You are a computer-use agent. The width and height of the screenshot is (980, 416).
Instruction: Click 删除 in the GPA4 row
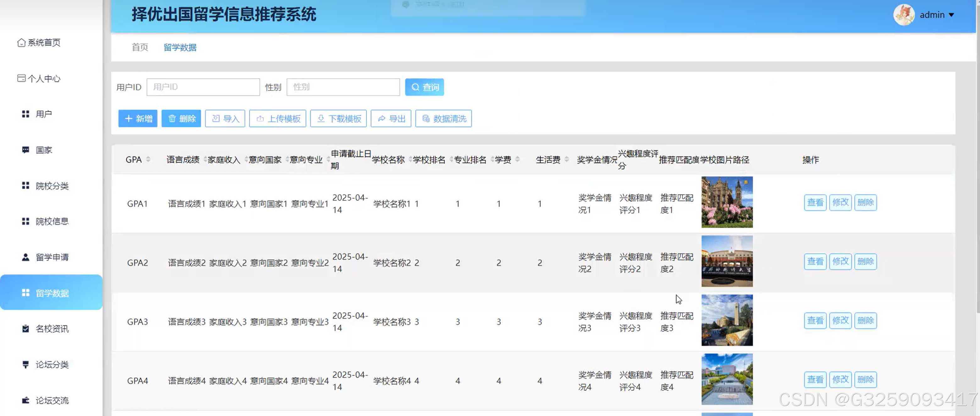click(x=866, y=379)
